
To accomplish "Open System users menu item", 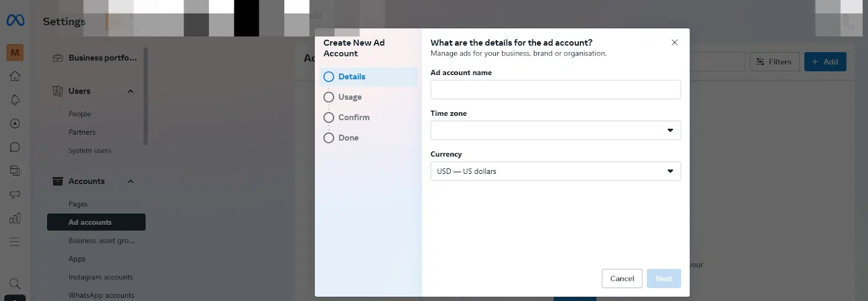I will point(90,150).
